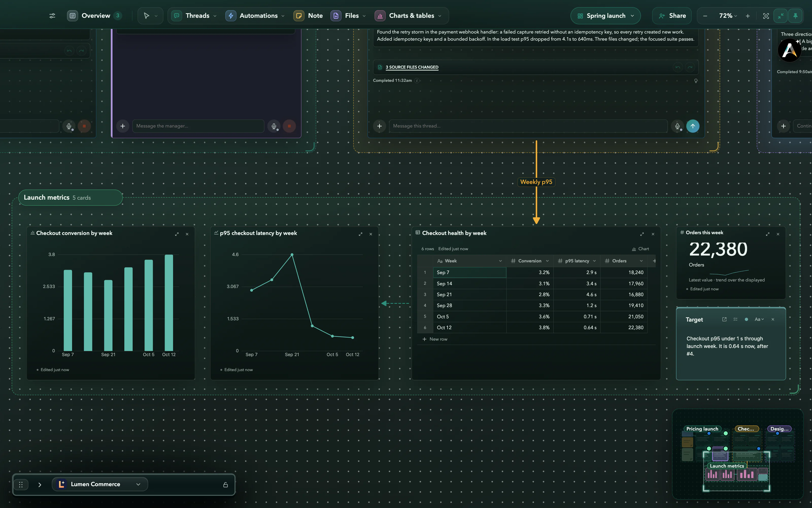Image resolution: width=812 pixels, height=508 pixels.
Task: Open the canvas settings sliders icon
Action: pos(52,16)
